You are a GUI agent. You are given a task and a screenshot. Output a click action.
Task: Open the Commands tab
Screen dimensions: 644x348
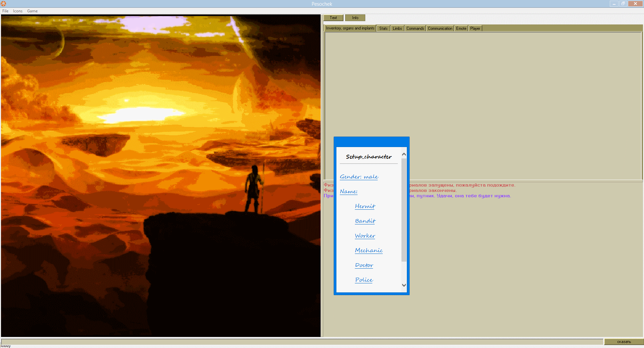point(415,28)
